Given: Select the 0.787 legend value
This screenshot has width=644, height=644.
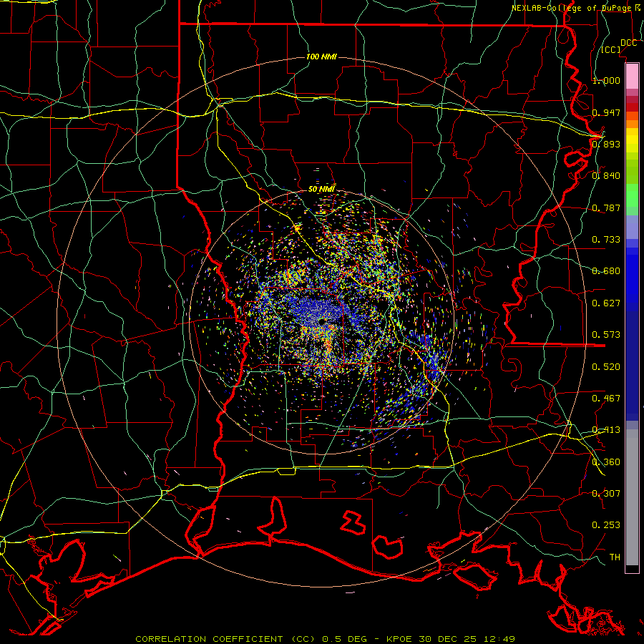Looking at the screenshot, I should point(606,208).
